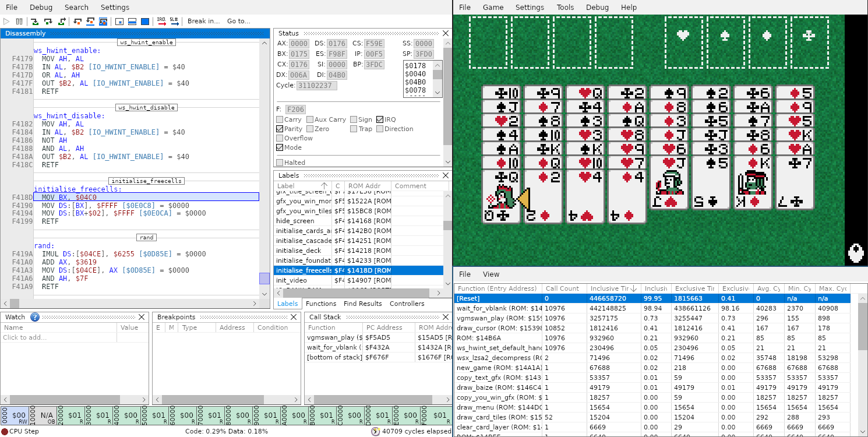
Task: Click the IRQ break icon with red arrow
Action: click(161, 22)
